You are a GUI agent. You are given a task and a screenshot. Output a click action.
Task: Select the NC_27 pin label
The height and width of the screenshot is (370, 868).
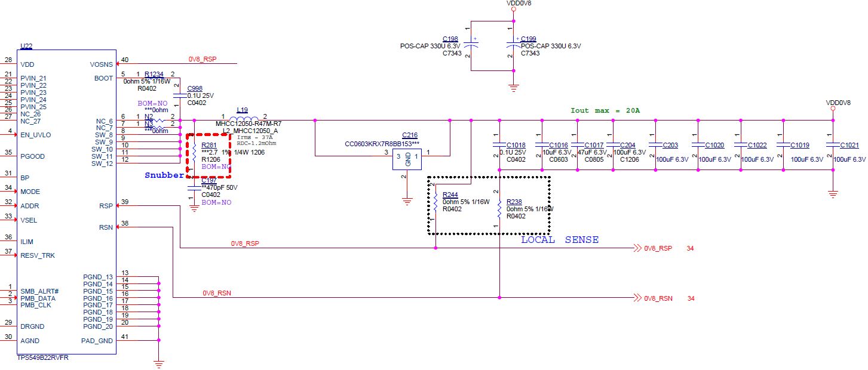pos(30,121)
